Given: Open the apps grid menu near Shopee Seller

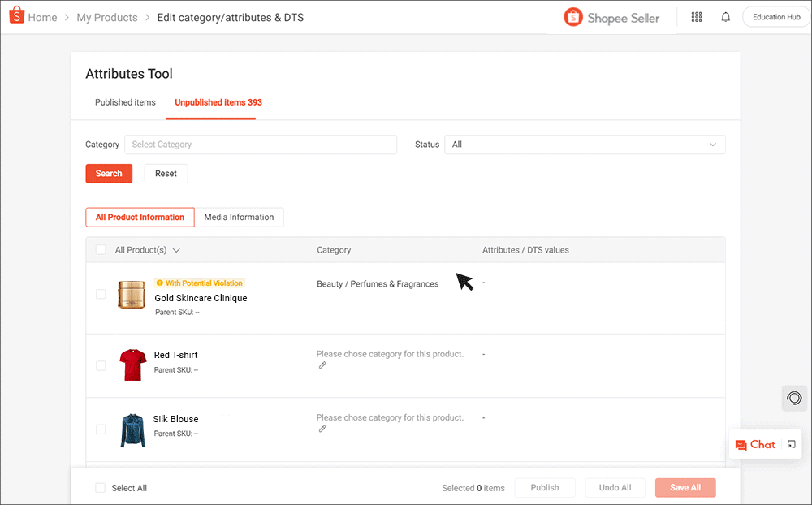Looking at the screenshot, I should click(x=696, y=16).
